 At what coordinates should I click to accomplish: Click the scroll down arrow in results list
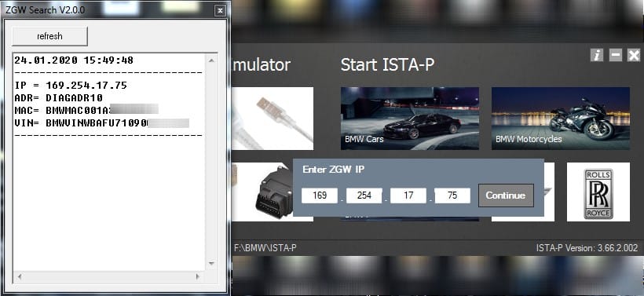[211, 263]
